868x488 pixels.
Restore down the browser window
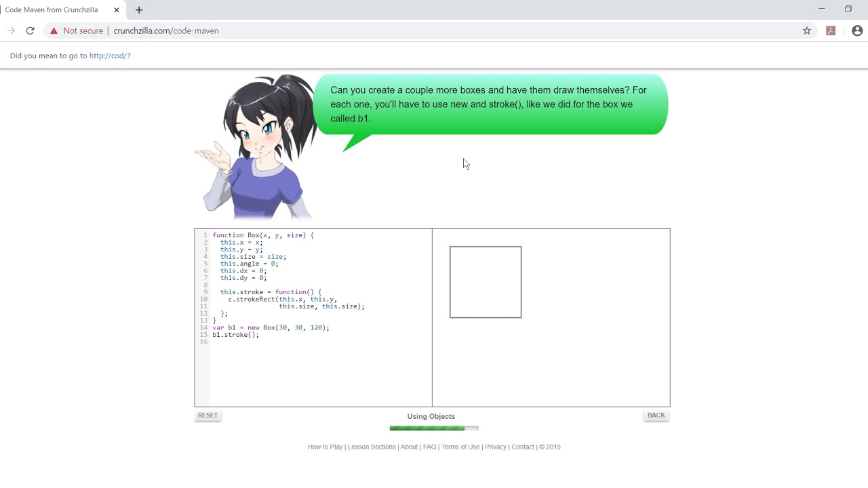(x=848, y=9)
